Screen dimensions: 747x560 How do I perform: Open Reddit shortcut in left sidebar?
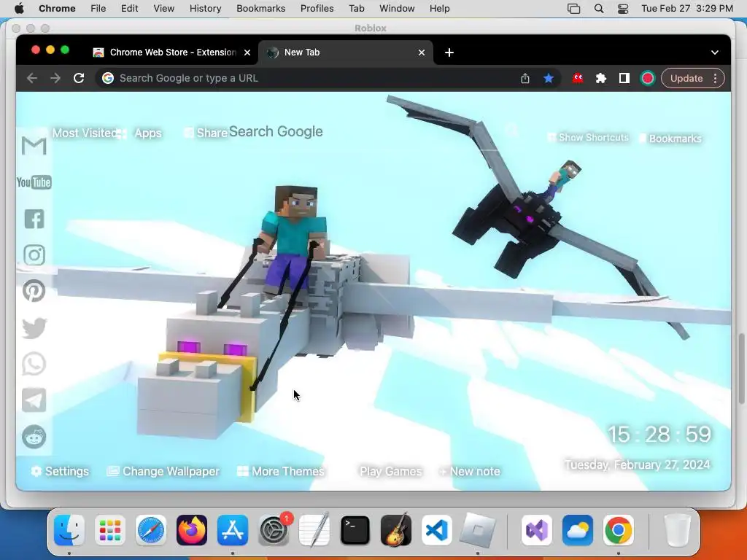pyautogui.click(x=34, y=437)
